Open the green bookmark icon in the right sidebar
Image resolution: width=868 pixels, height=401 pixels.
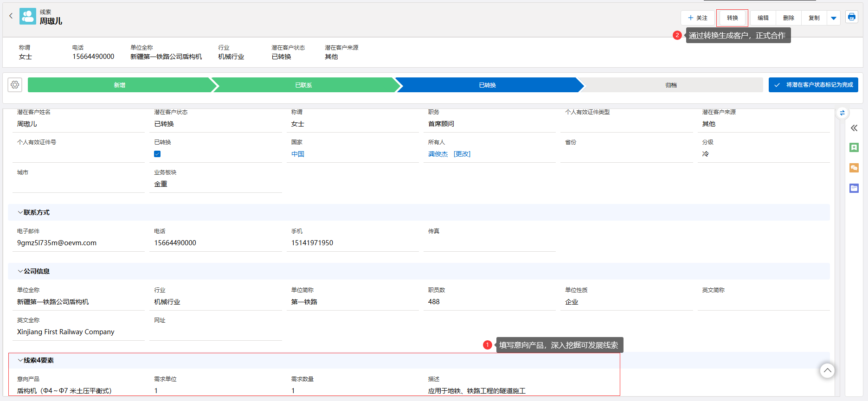pos(854,147)
